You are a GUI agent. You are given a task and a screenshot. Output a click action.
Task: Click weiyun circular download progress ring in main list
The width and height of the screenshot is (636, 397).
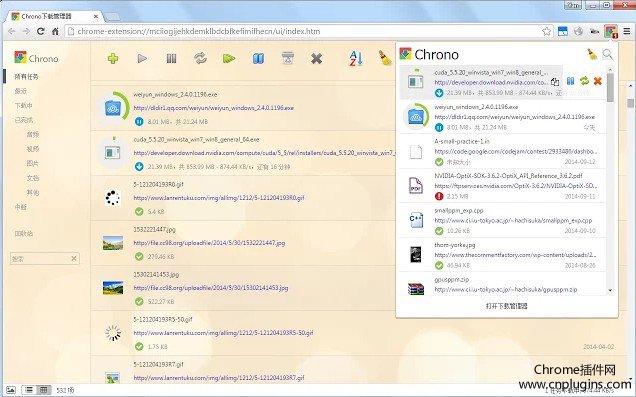click(113, 108)
